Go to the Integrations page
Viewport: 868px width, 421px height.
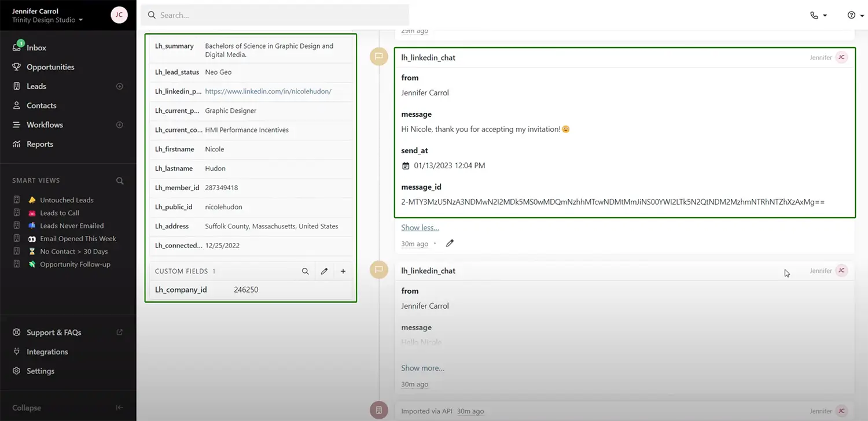tap(47, 352)
